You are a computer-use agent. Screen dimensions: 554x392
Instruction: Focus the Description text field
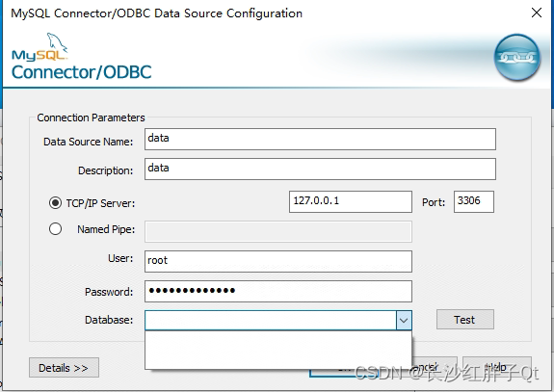pos(320,169)
